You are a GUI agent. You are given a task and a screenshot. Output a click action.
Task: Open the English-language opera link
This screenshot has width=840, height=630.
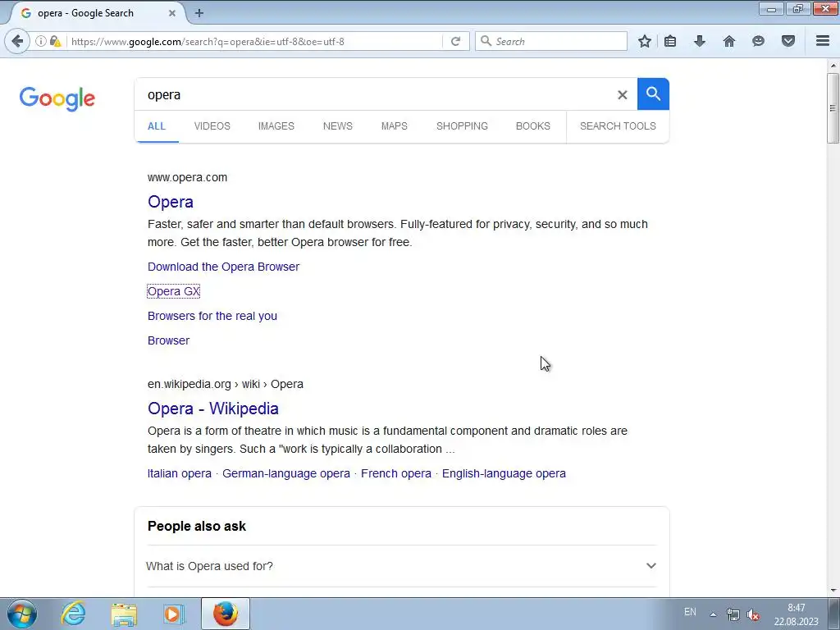point(504,473)
